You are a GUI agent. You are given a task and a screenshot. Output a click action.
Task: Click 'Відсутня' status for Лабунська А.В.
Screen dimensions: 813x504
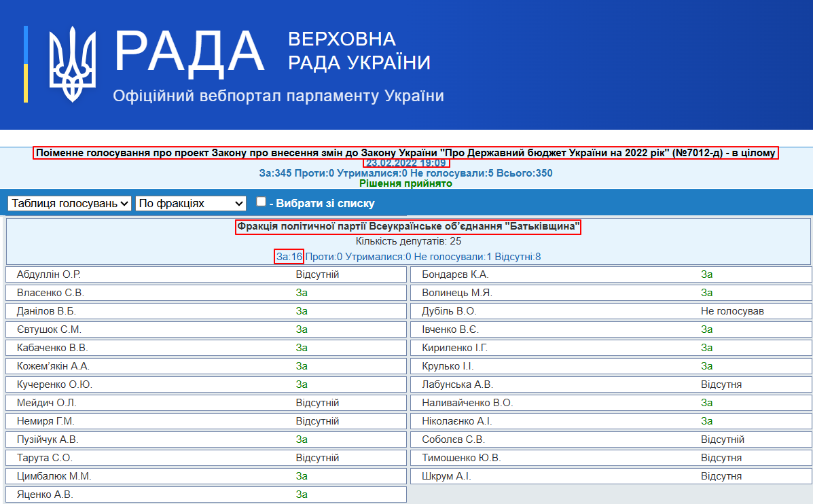tap(721, 384)
